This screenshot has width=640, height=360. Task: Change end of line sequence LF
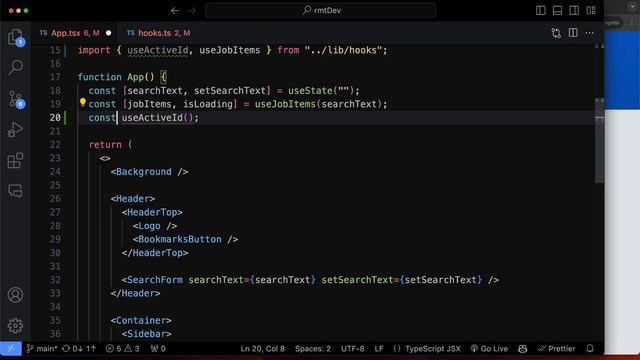pyautogui.click(x=379, y=349)
